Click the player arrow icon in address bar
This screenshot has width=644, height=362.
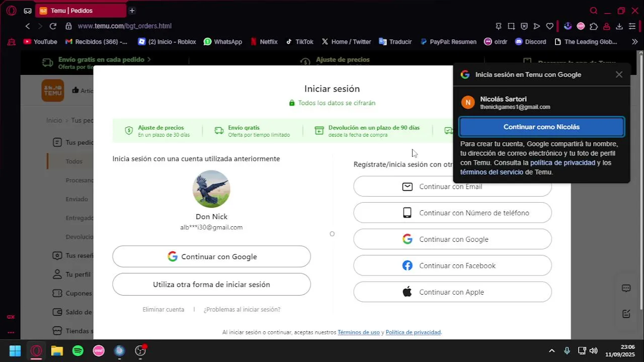tap(537, 26)
